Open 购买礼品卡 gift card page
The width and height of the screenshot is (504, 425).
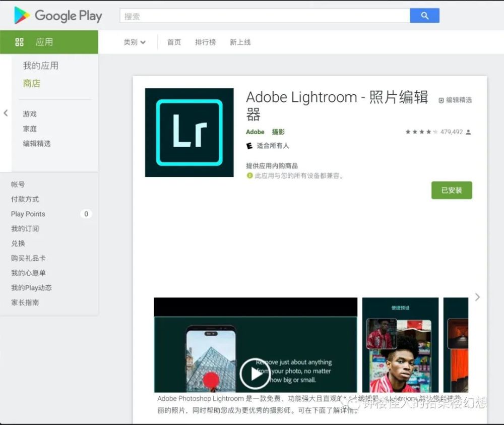click(28, 258)
